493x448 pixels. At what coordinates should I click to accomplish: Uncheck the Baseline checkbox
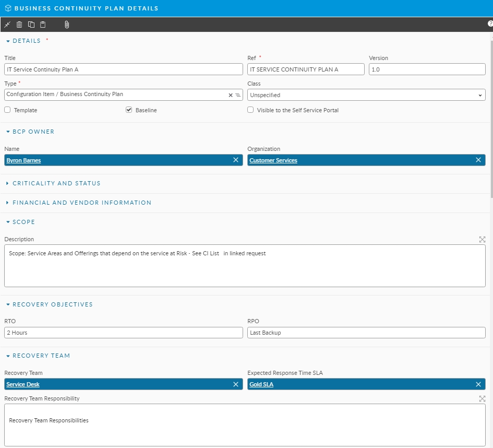(129, 110)
